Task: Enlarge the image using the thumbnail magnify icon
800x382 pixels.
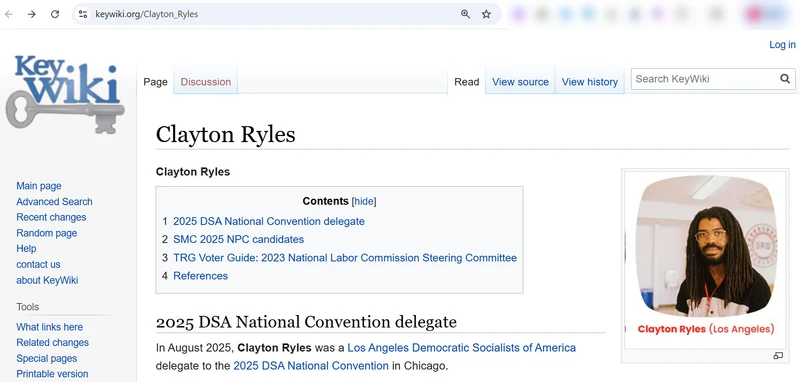Action: [x=778, y=356]
